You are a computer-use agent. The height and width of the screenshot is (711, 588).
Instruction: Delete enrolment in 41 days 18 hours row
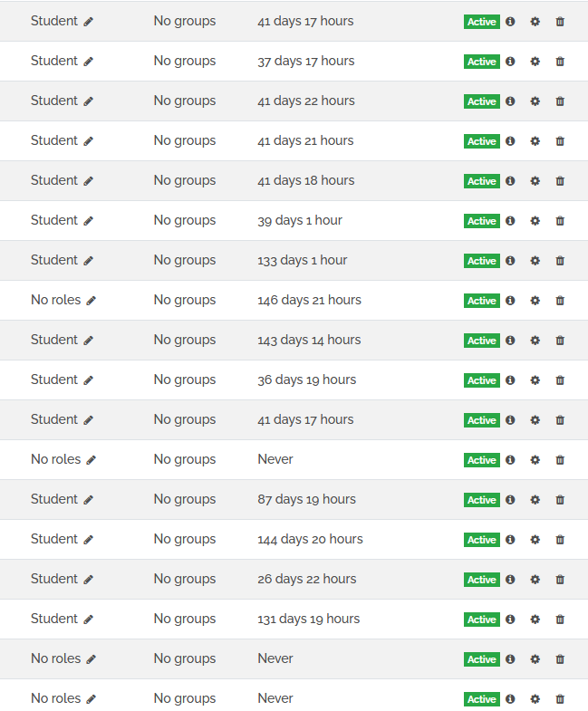point(560,181)
